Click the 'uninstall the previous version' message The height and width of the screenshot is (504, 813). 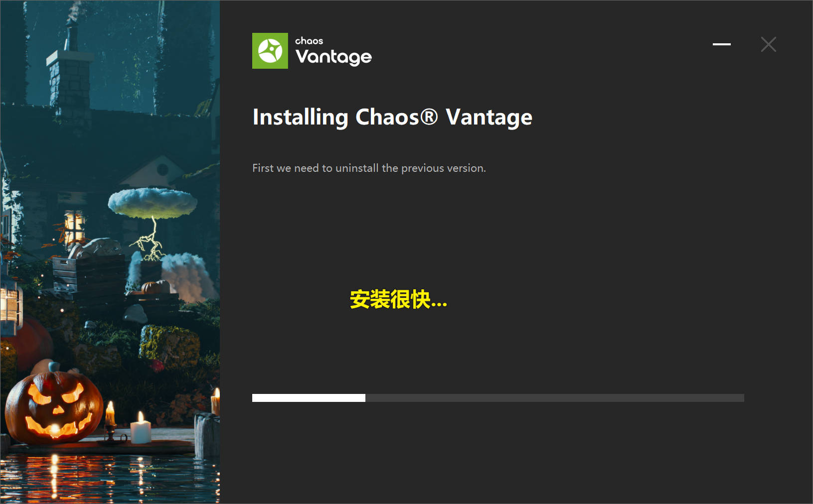point(369,168)
